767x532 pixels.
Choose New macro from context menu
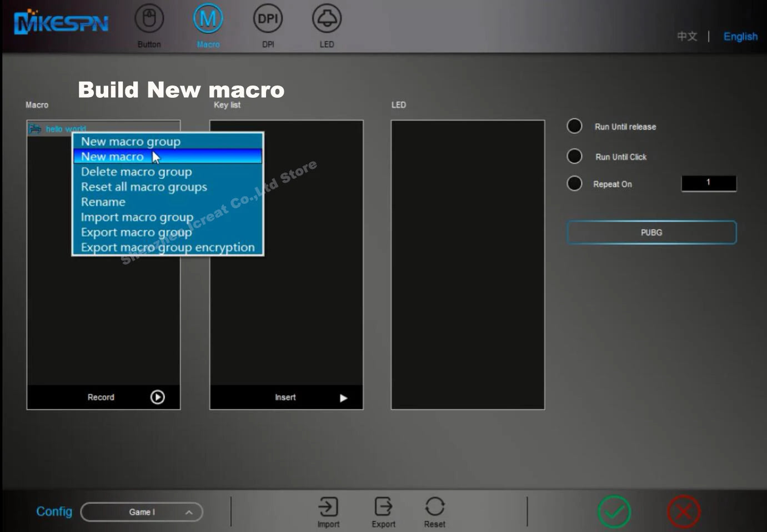(x=112, y=157)
